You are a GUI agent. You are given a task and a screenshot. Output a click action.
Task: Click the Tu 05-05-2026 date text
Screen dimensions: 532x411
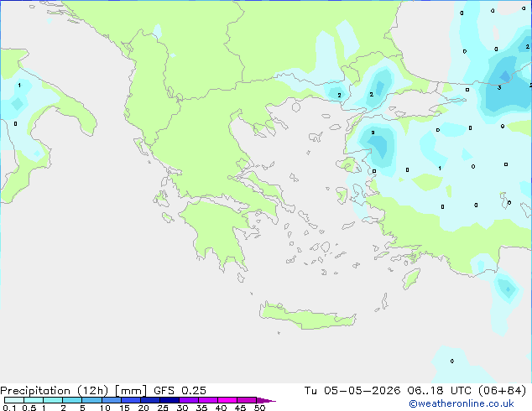(x=352, y=391)
